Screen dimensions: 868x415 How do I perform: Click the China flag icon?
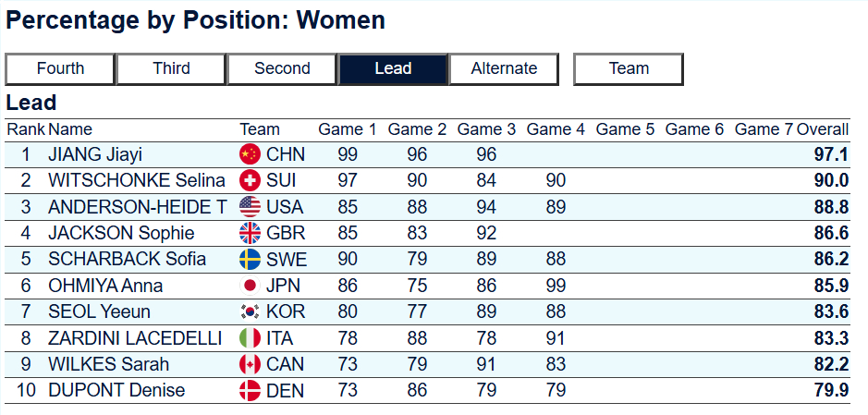[250, 154]
